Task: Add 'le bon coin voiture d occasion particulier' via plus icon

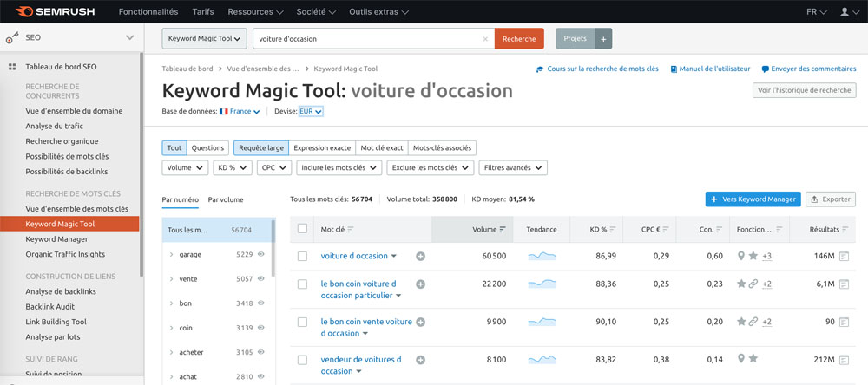Action: (420, 284)
